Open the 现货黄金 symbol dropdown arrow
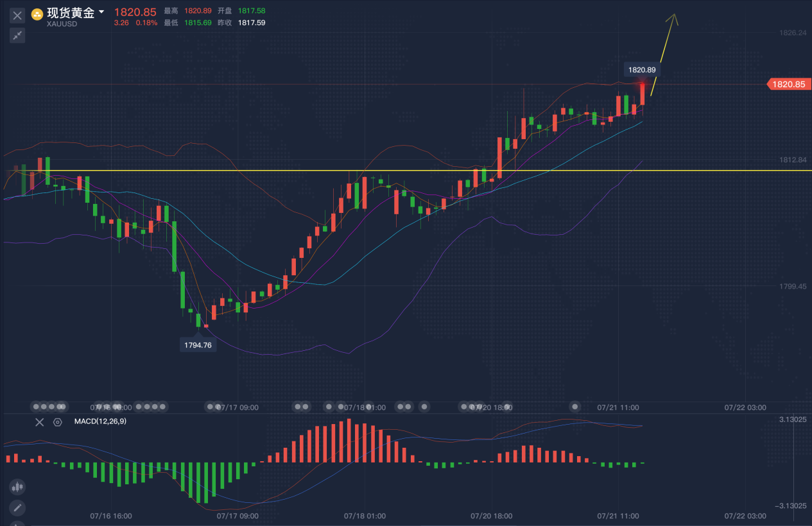The width and height of the screenshot is (812, 526). (101, 12)
